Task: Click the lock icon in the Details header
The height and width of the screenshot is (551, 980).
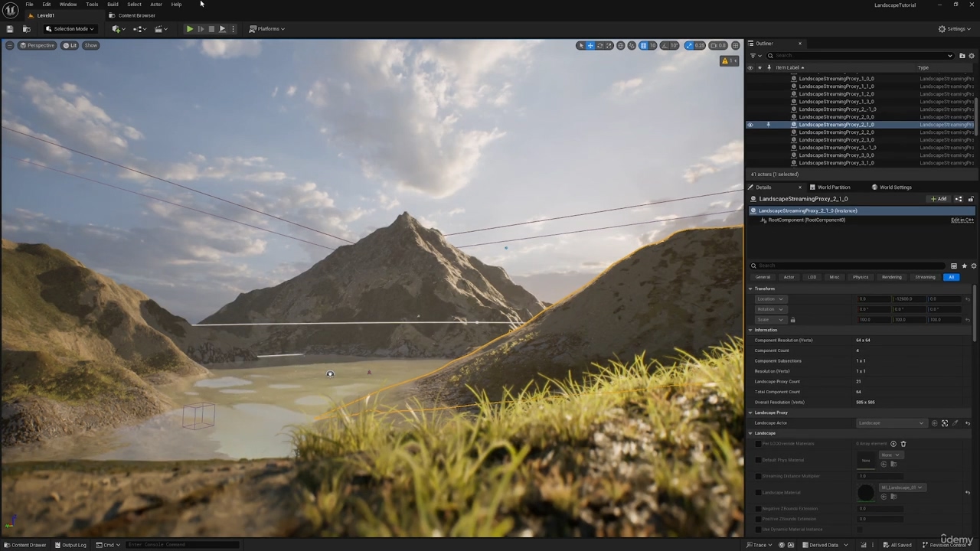Action: point(971,199)
